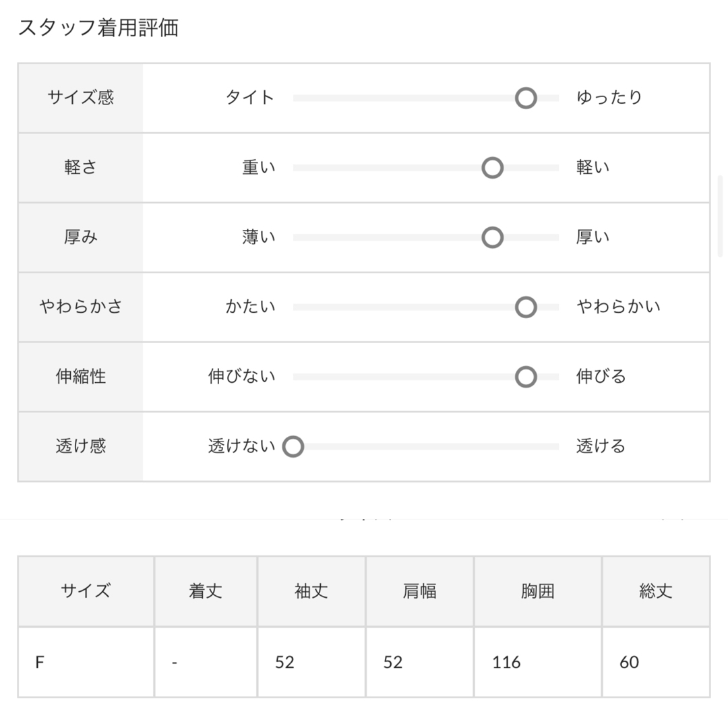Click the ゆったり label
This screenshot has width=728, height=728.
(609, 98)
